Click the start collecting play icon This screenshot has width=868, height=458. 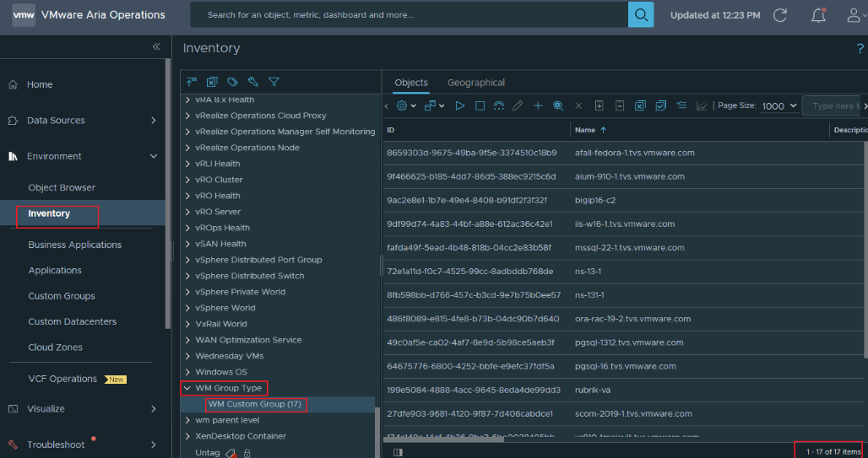459,105
